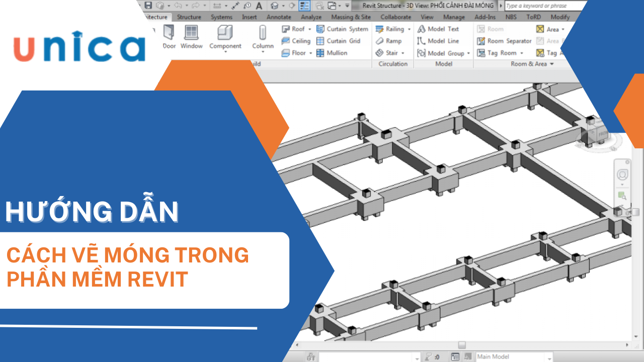Expand the Roof dropdown arrow
The width and height of the screenshot is (644, 362).
[x=309, y=29]
